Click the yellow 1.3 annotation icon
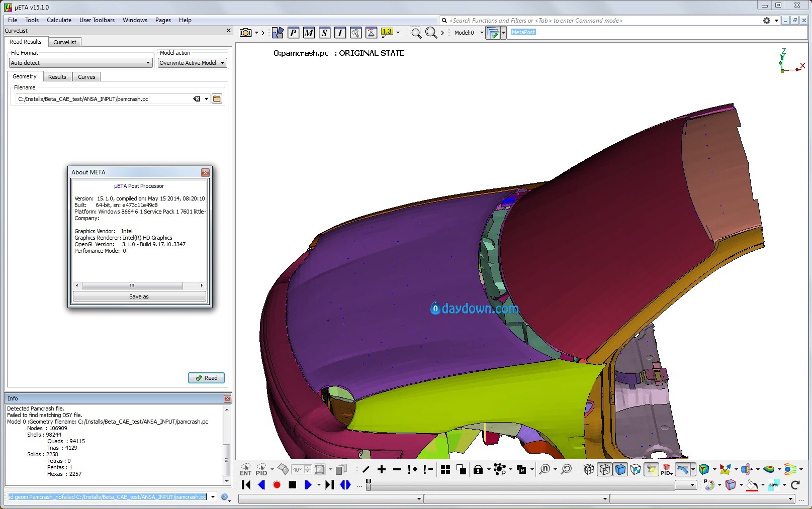The width and height of the screenshot is (812, 509). [x=387, y=33]
